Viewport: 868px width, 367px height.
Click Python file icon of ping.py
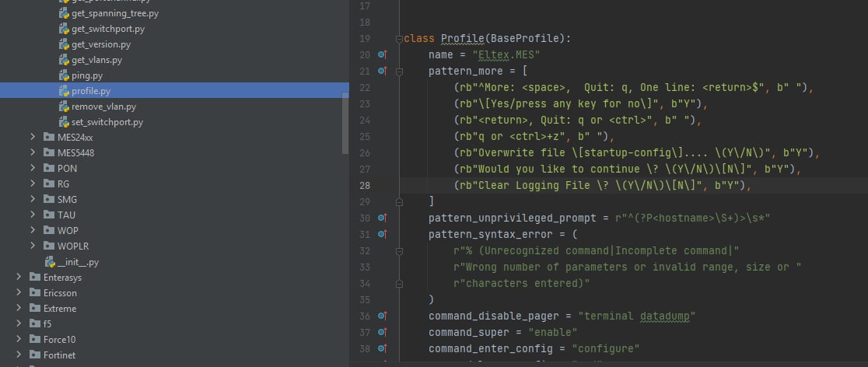pos(64,75)
